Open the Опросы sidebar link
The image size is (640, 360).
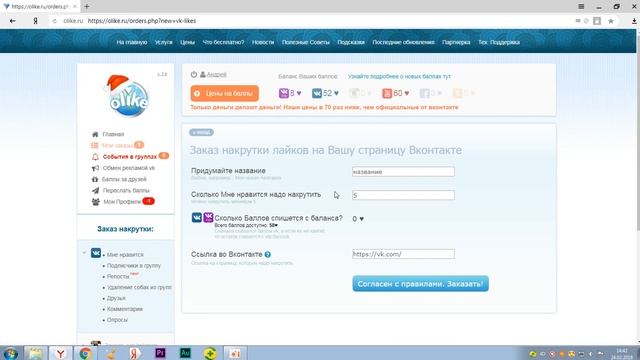click(x=117, y=320)
